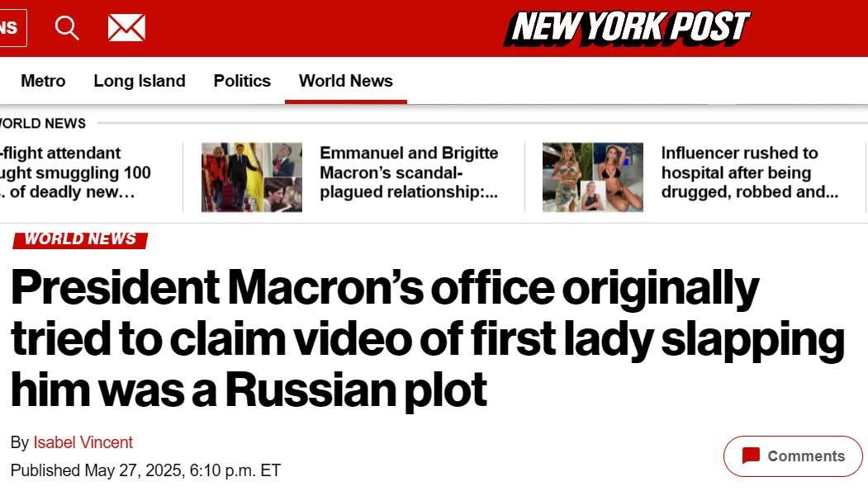Select the World News tab

346,81
